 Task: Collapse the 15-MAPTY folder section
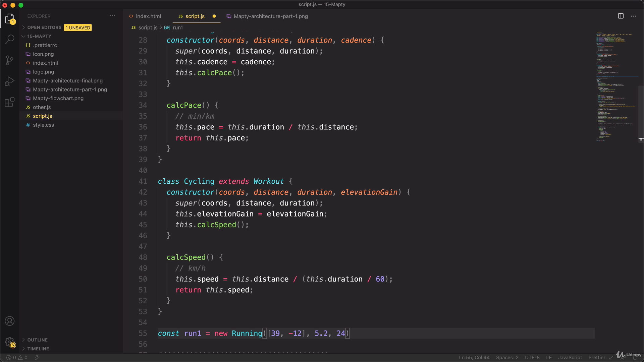pos(39,36)
